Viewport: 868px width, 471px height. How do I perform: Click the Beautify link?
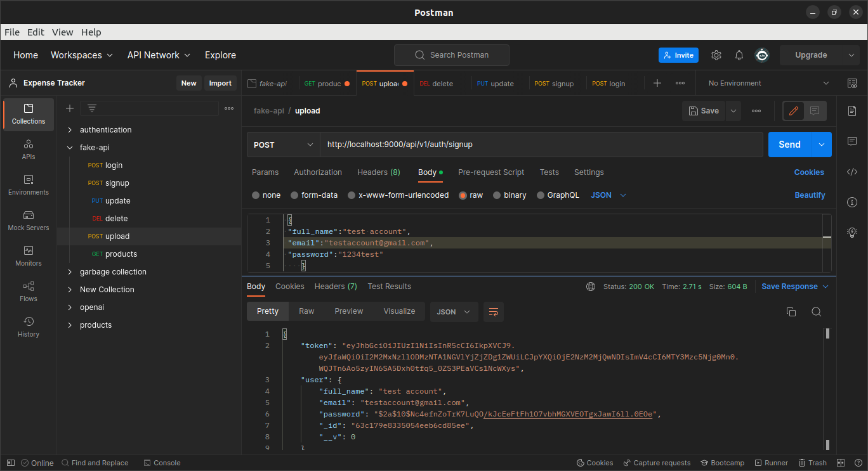(x=810, y=195)
